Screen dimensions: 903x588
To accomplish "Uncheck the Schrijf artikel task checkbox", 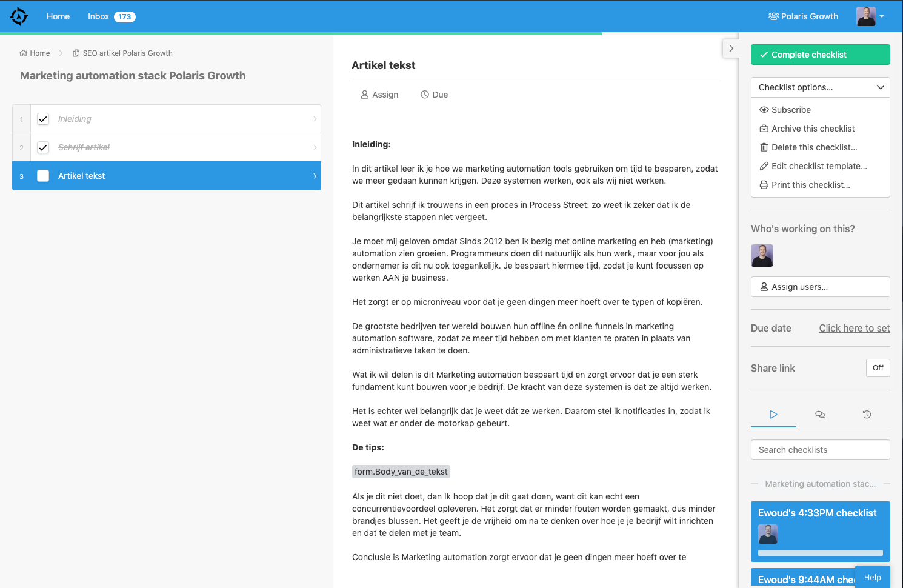I will click(x=43, y=147).
